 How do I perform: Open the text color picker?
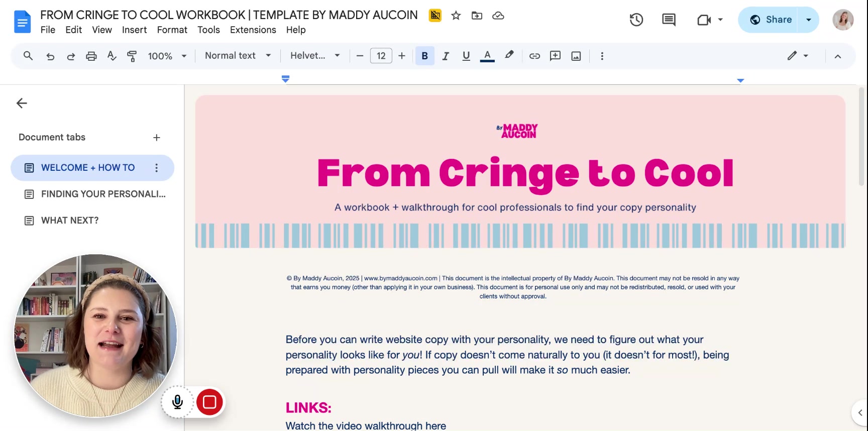(x=487, y=56)
